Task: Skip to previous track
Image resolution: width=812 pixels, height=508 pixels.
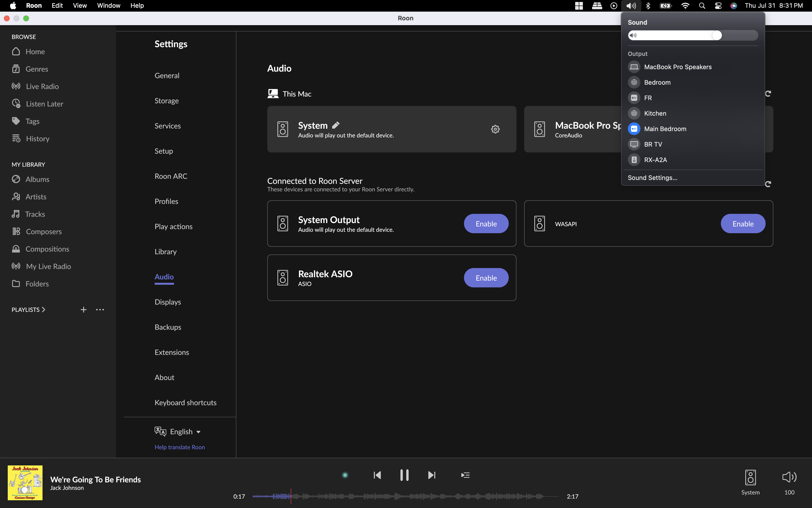Action: (377, 475)
